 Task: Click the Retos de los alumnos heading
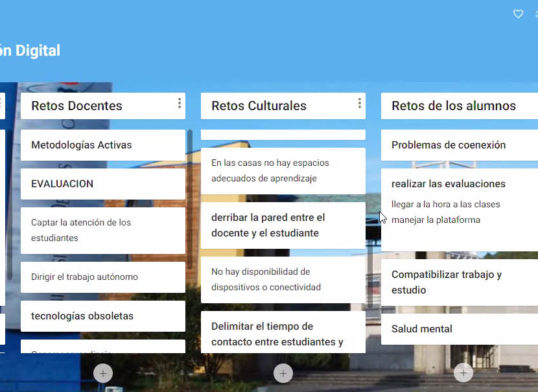pos(454,106)
